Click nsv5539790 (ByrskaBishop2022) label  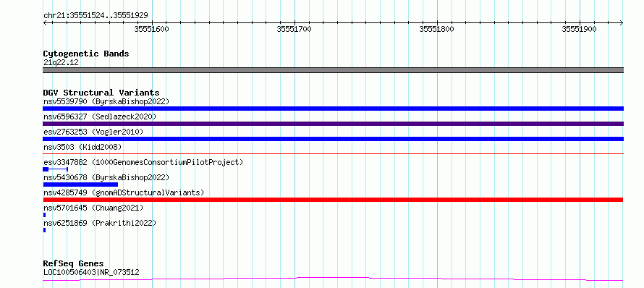106,101
